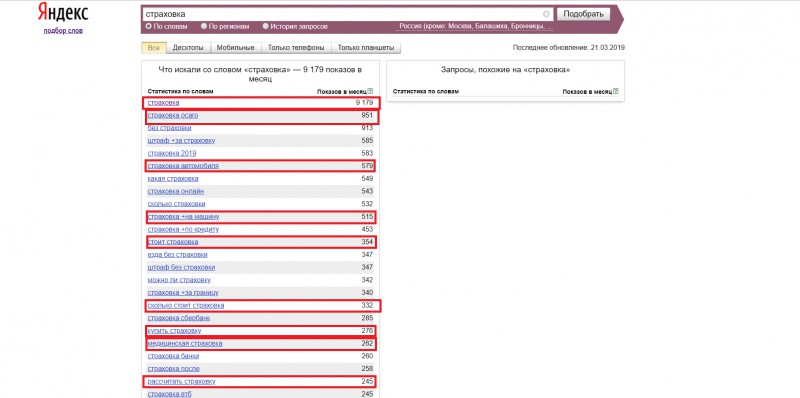Open help icon beside left 'Показов в месяц'
The height and width of the screenshot is (398, 800).
point(371,91)
